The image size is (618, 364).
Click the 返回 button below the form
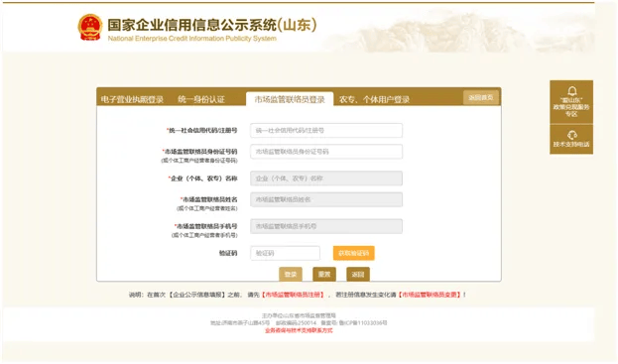(358, 274)
